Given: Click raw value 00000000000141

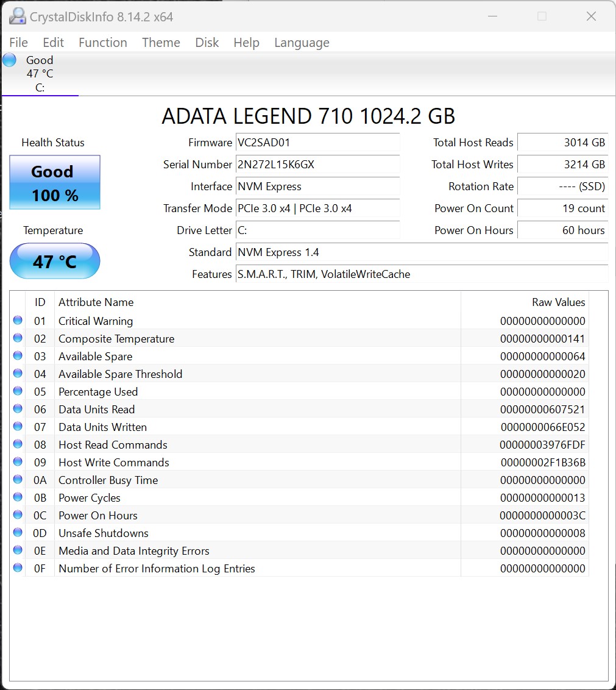Looking at the screenshot, I should pos(542,339).
